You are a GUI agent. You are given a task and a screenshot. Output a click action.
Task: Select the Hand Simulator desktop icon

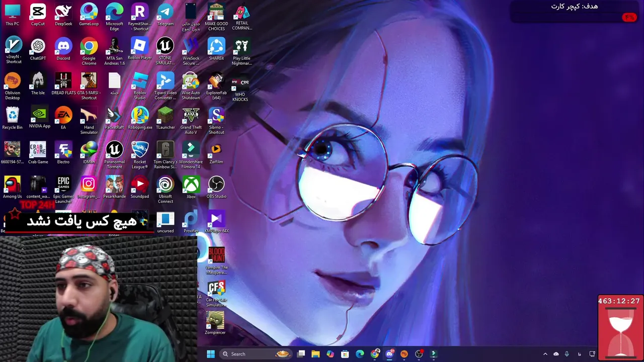pyautogui.click(x=89, y=121)
